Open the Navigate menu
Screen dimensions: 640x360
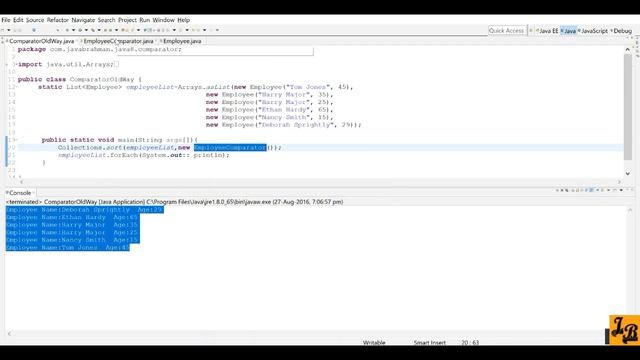coord(83,20)
